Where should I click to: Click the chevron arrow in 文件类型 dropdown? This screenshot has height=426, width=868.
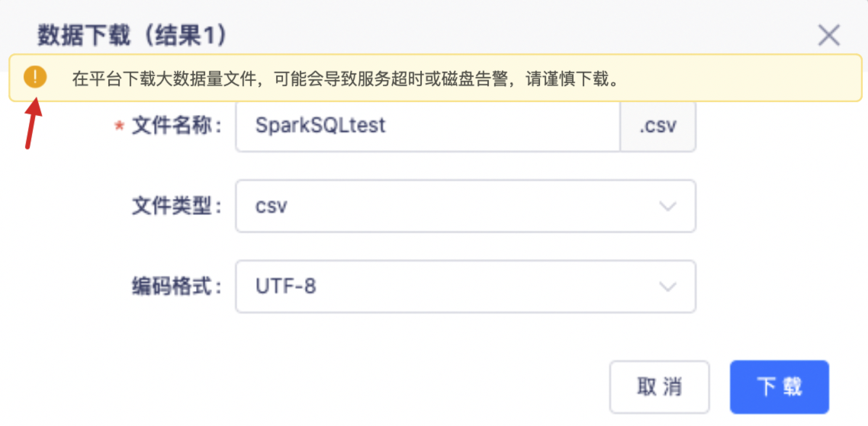coord(668,207)
